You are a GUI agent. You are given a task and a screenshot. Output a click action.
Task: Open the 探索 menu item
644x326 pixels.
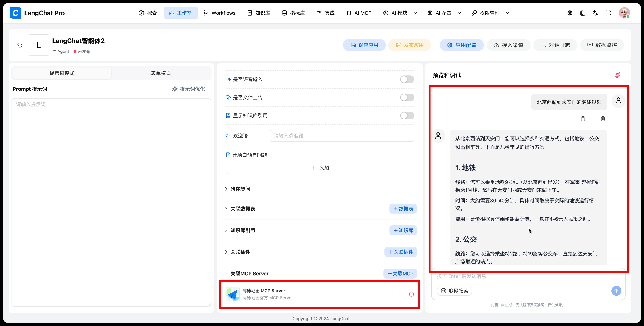click(x=148, y=13)
